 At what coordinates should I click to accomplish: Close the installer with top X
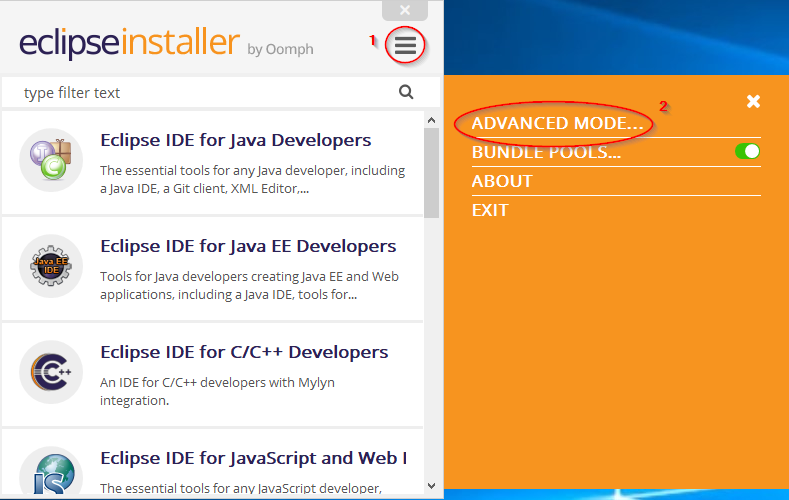coord(404,10)
